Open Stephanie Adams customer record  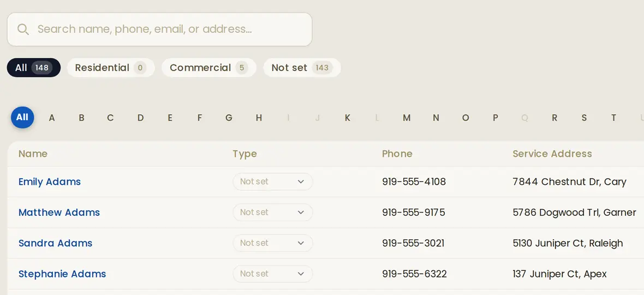coord(62,274)
